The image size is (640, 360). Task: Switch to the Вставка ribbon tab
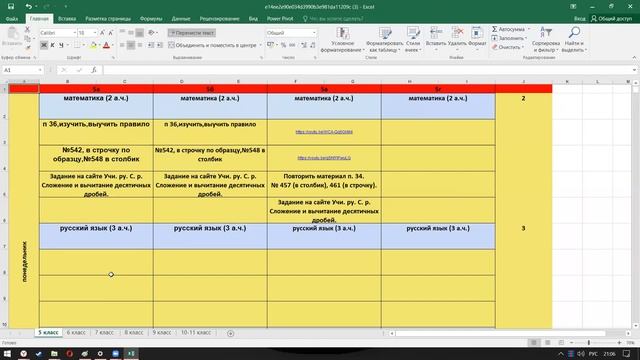[67, 19]
